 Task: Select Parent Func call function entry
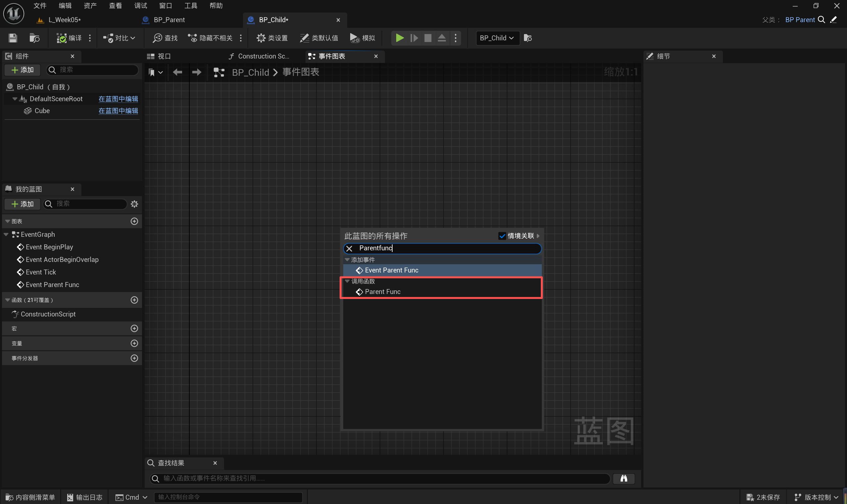pyautogui.click(x=382, y=292)
